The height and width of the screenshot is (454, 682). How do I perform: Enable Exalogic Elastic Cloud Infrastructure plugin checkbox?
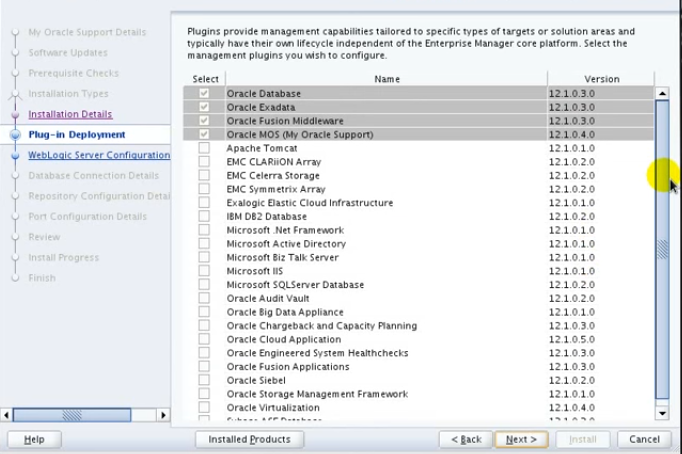(204, 203)
